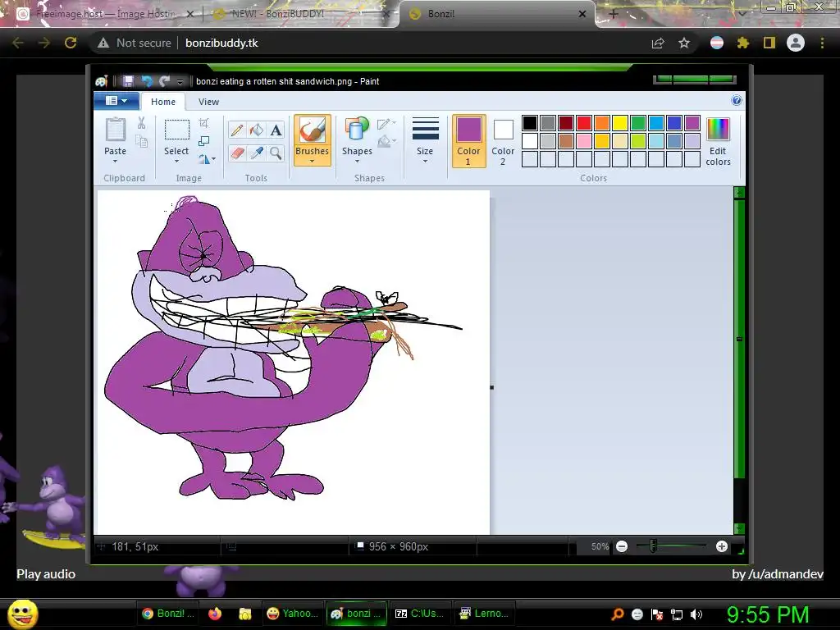This screenshot has height=630, width=840.
Task: Switch to the View ribbon tab
Action: click(208, 102)
